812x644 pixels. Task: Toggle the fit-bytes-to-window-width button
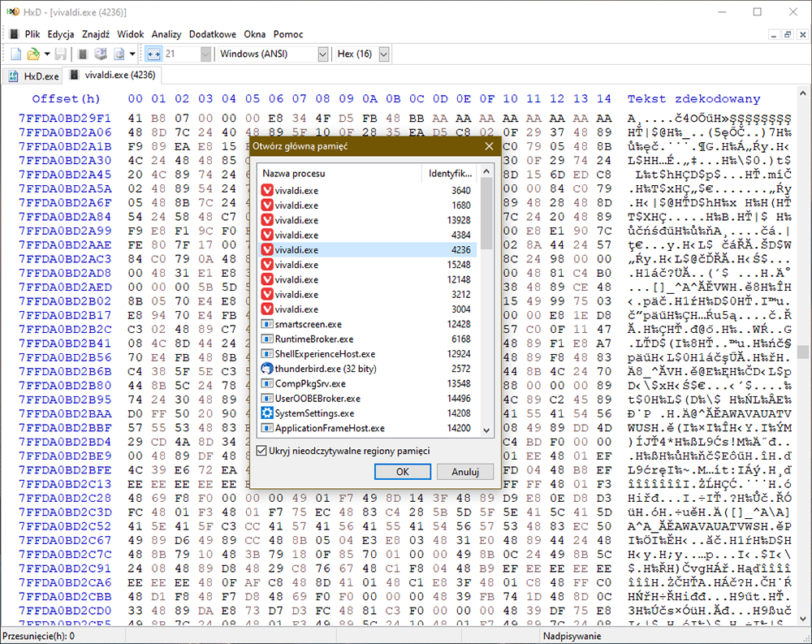[153, 54]
